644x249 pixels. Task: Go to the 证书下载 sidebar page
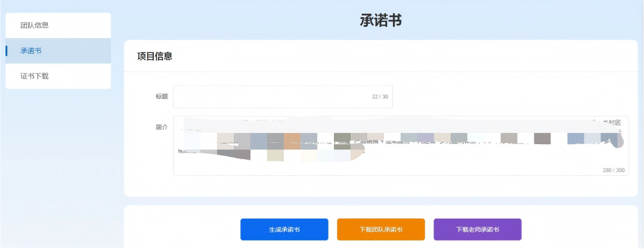(35, 76)
